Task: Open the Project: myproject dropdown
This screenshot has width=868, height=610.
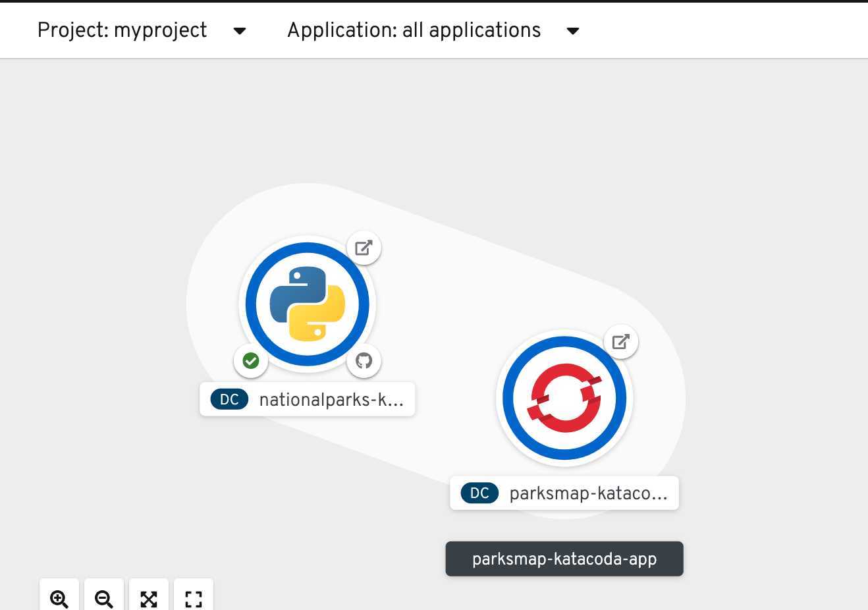Action: pos(142,30)
